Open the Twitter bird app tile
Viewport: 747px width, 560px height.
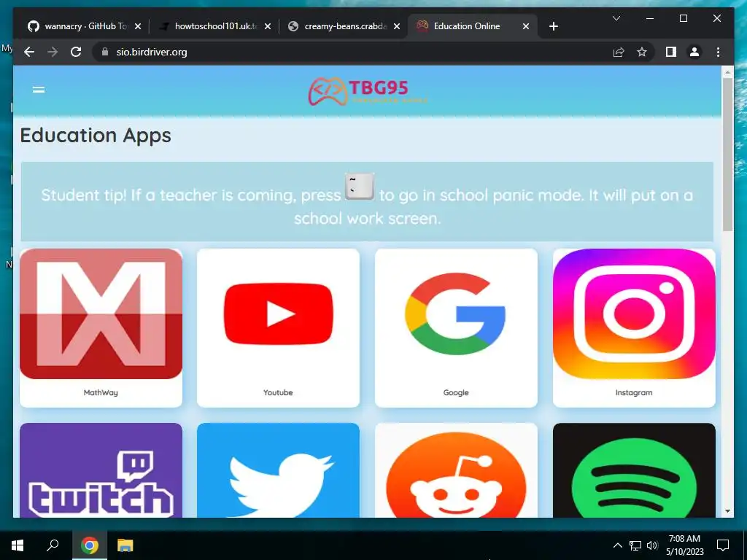278,470
